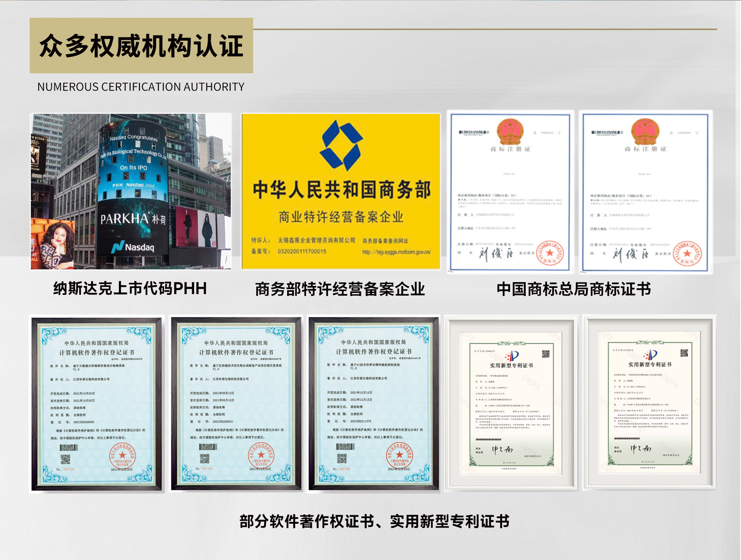
Task: Click the caption 部分软件著作权证书、实用新型专利证书
Action: (374, 521)
